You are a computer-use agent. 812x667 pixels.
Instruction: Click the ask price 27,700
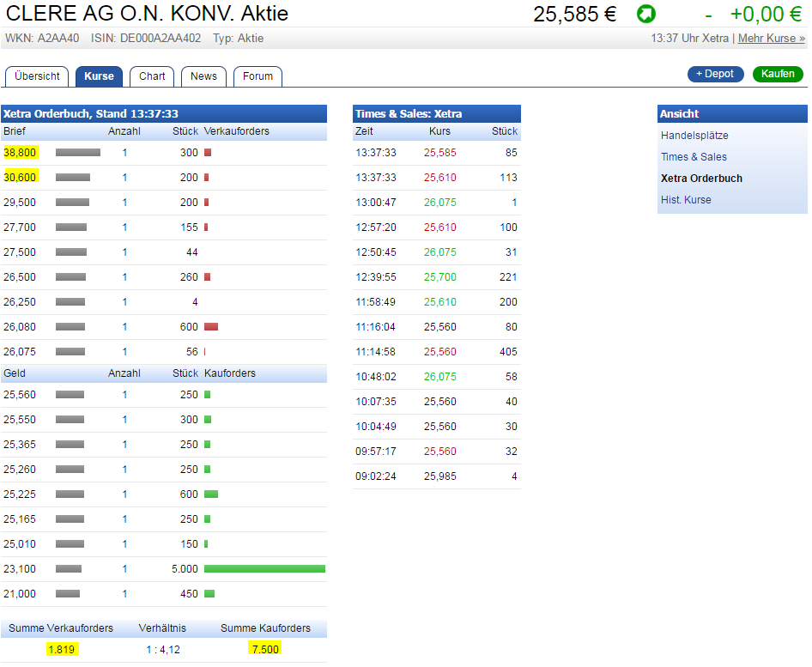click(x=20, y=227)
